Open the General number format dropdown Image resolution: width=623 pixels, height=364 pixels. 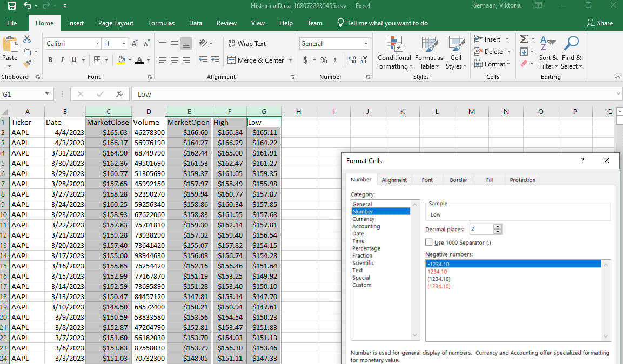click(x=366, y=44)
